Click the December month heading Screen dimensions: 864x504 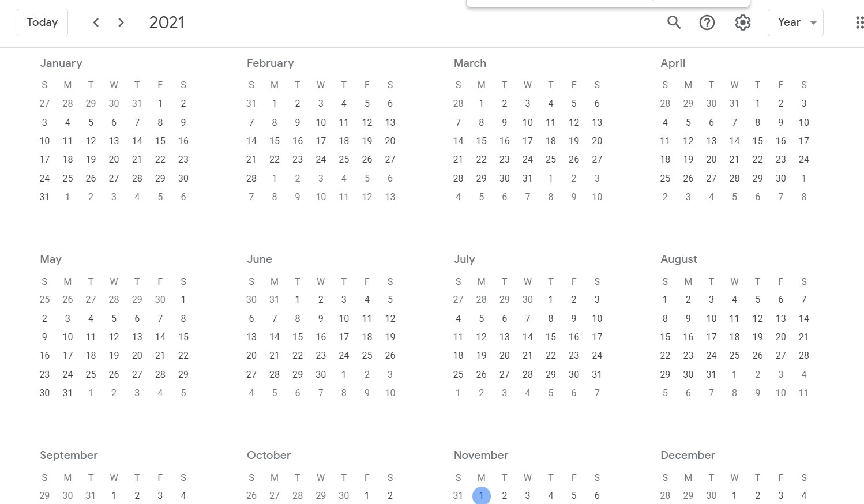click(x=688, y=455)
